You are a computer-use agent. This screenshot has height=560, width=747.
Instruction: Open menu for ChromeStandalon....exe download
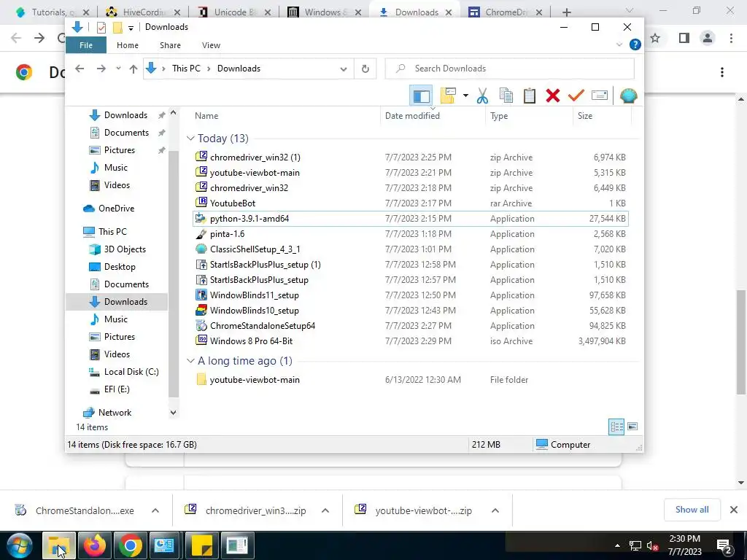(155, 511)
